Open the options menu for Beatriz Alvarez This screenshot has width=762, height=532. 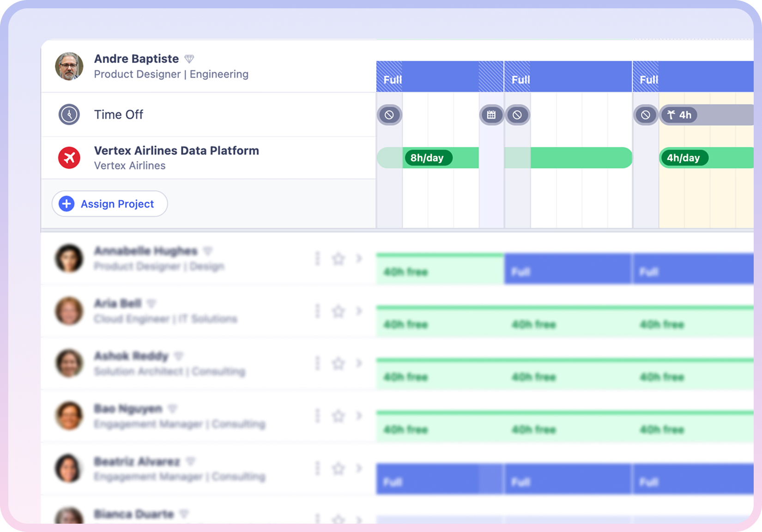click(317, 469)
